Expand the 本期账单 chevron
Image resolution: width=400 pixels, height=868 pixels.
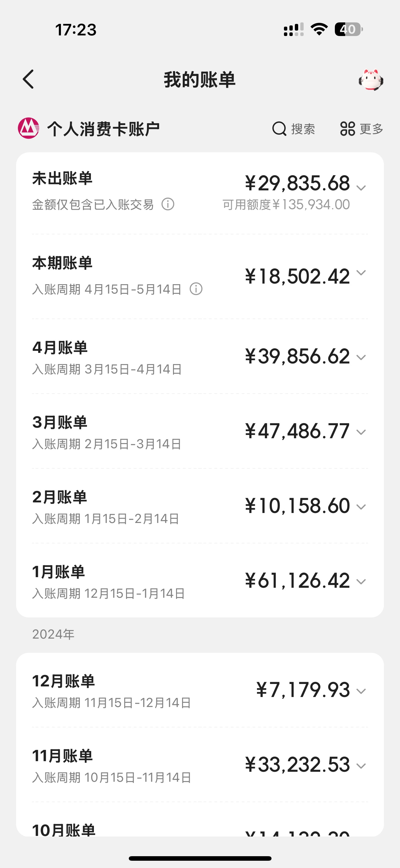361,273
